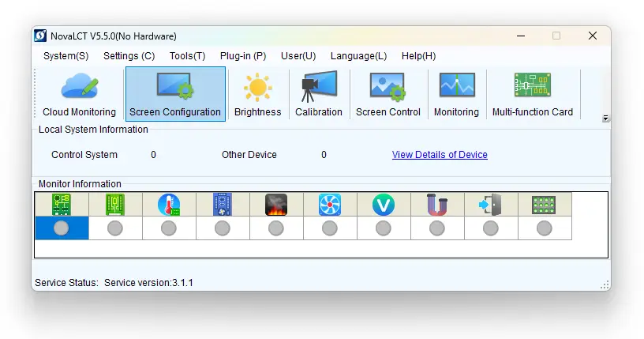This screenshot has height=339, width=644.
Task: Select the blue fan monitor icon
Action: pos(330,205)
